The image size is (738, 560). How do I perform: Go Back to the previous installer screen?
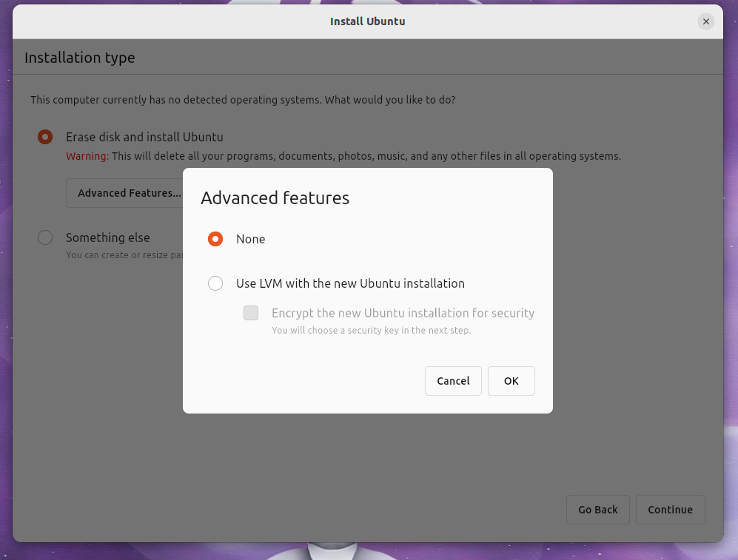(597, 509)
